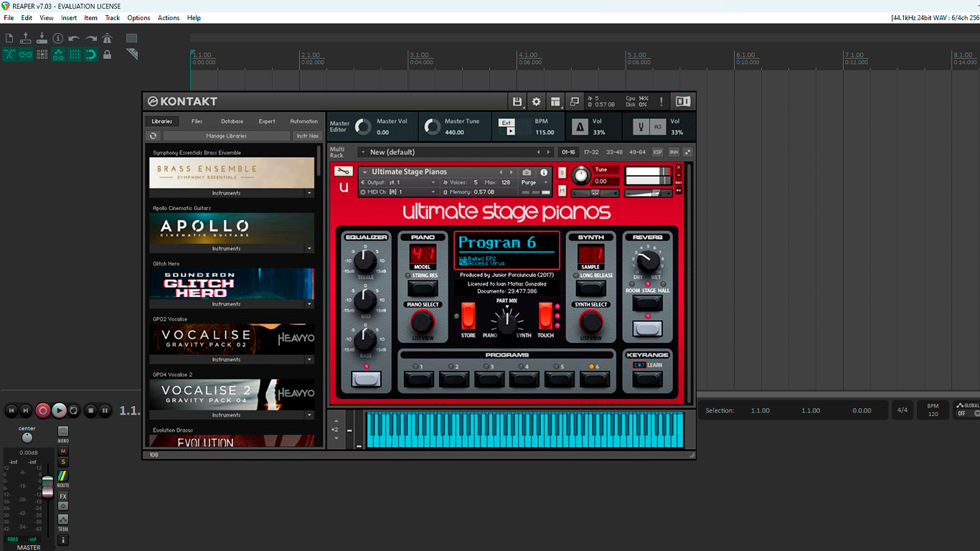Click REAPER stop transport button
This screenshot has width=980, height=551.
(90, 410)
